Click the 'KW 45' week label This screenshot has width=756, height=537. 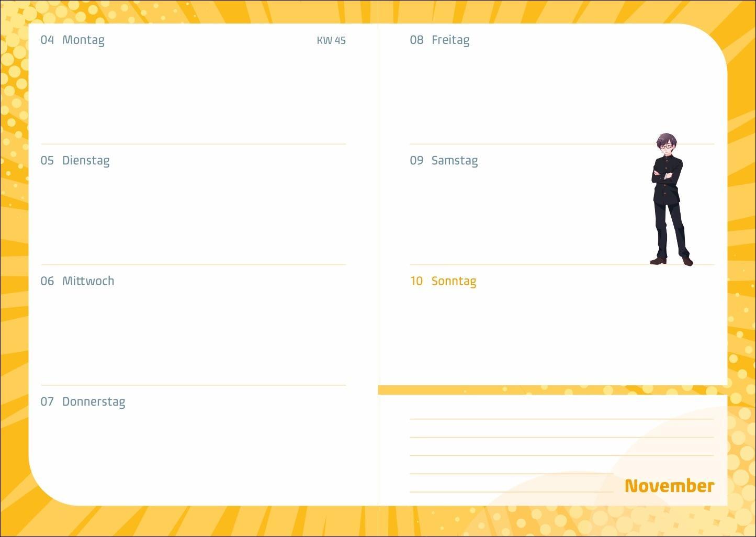click(331, 40)
